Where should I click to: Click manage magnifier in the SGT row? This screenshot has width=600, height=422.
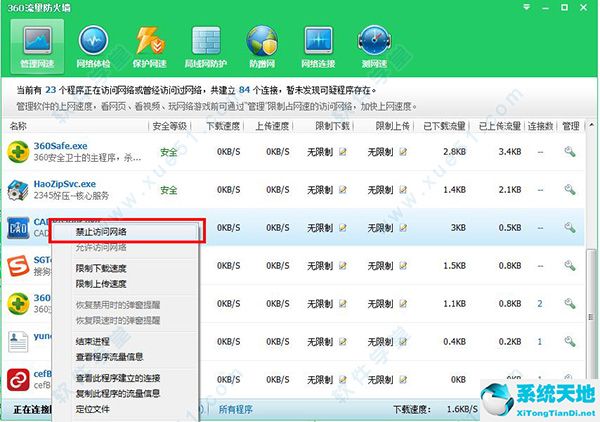tap(570, 266)
